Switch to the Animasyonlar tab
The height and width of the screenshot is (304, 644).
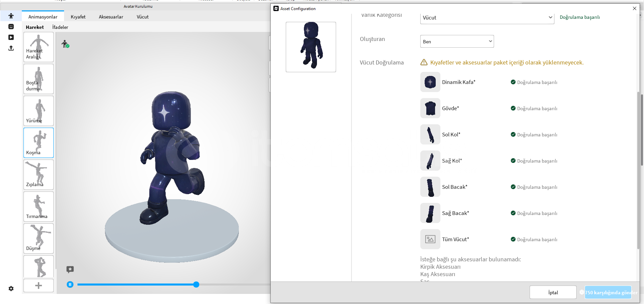tap(43, 17)
